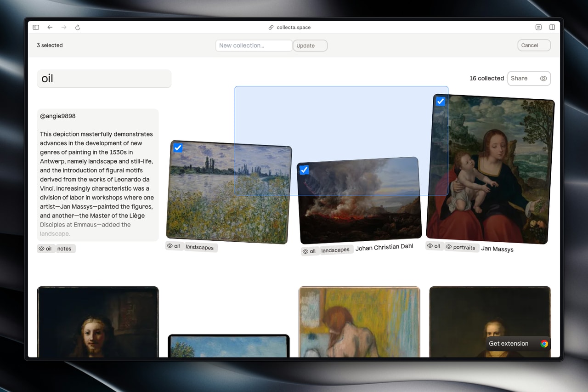The width and height of the screenshot is (588, 392).
Task: Uncheck the Monet river landscape checkbox
Action: click(x=178, y=148)
